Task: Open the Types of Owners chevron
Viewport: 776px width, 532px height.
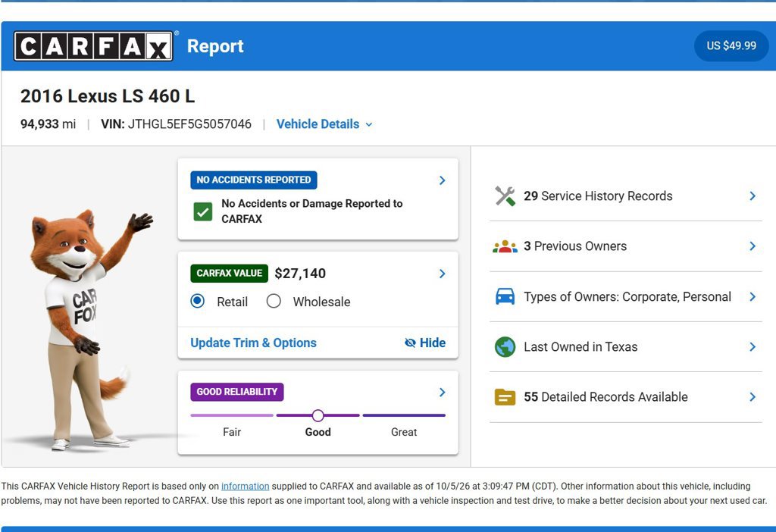Action: 753,296
